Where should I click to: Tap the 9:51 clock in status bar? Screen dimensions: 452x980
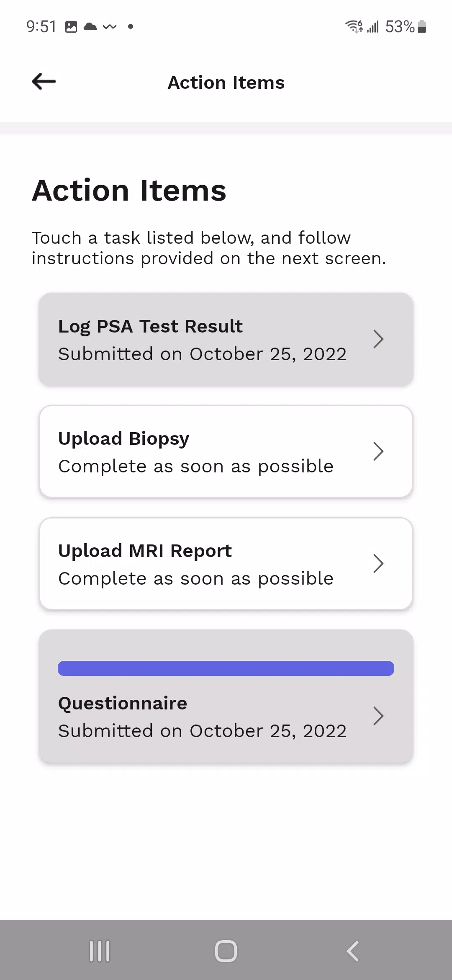tap(41, 27)
